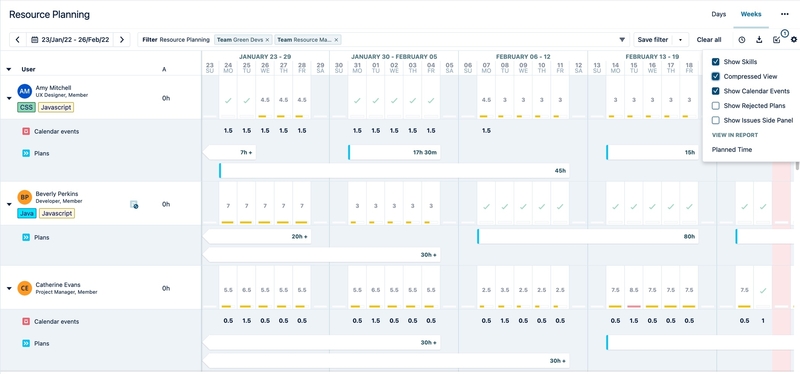Screen dimensions: 800x374
Task: Click the download export icon
Action: [x=759, y=40]
